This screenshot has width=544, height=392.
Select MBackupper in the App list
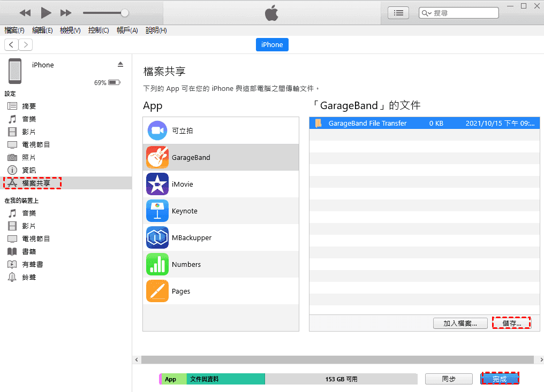click(191, 237)
